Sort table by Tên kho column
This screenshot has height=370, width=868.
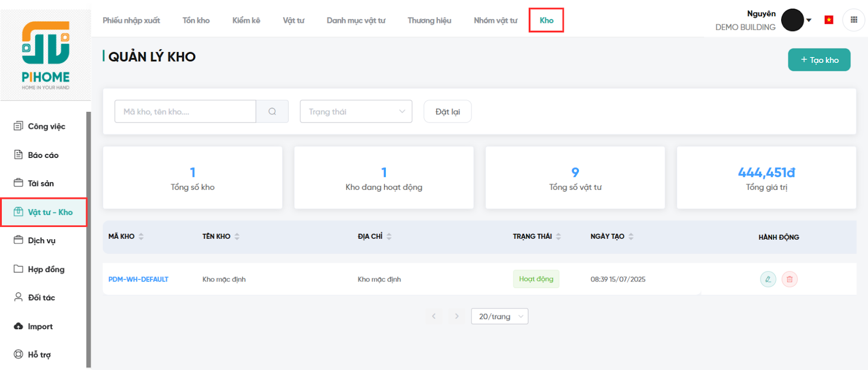[237, 237]
